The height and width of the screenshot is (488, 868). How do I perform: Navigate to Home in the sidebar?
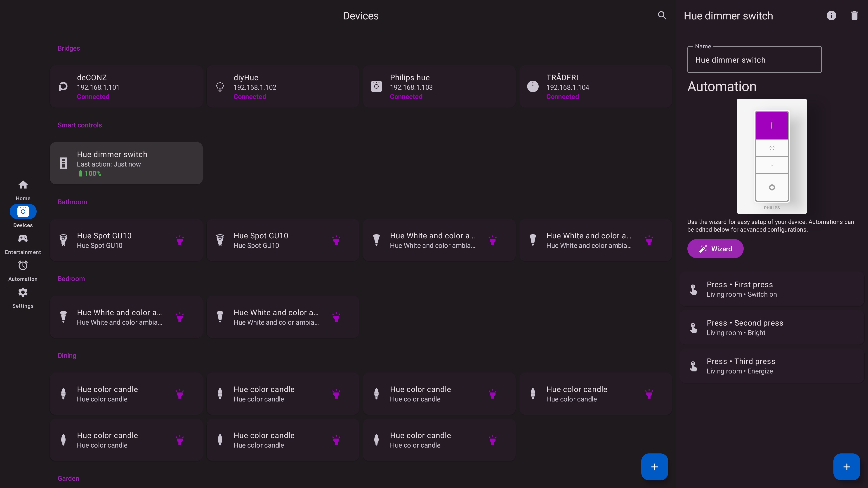coord(23,190)
